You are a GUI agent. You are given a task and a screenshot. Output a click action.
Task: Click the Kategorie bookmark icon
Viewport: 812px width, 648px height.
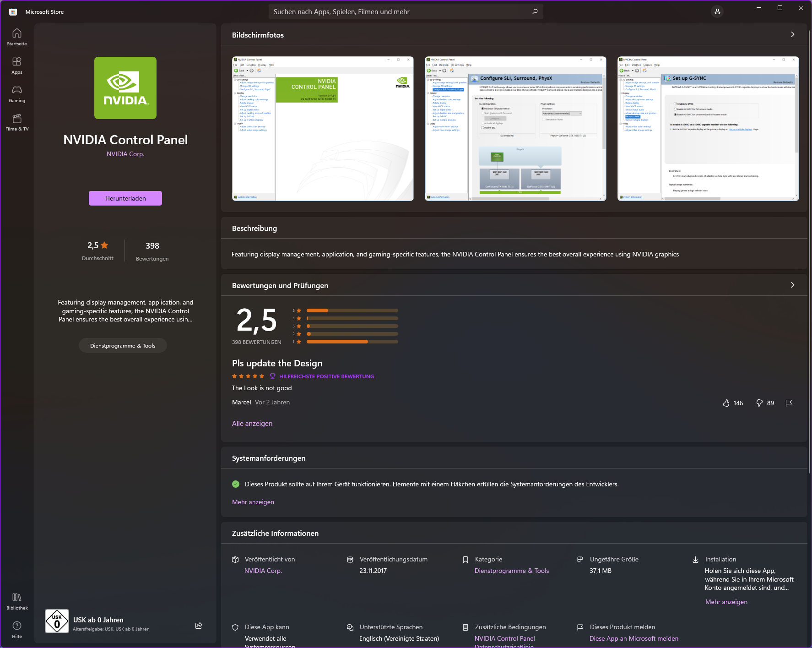point(466,560)
